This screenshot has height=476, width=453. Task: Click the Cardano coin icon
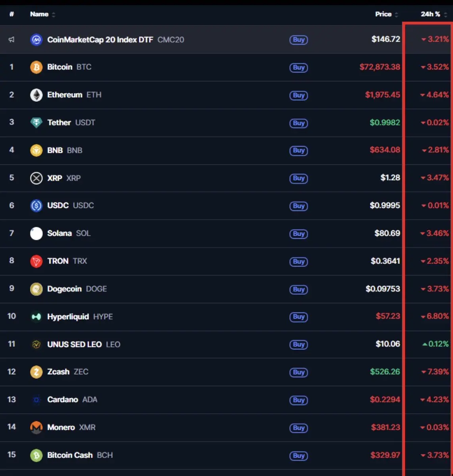pyautogui.click(x=36, y=399)
